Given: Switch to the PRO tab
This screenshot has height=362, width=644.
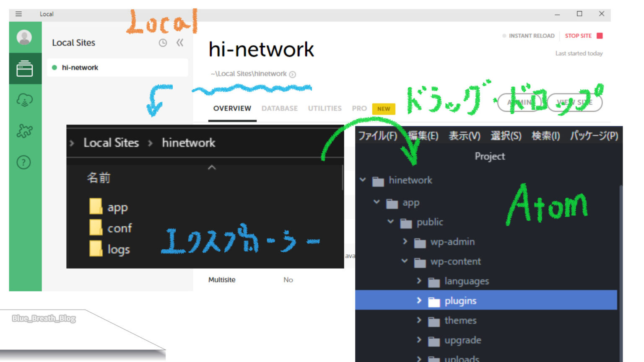Looking at the screenshot, I should tap(359, 109).
